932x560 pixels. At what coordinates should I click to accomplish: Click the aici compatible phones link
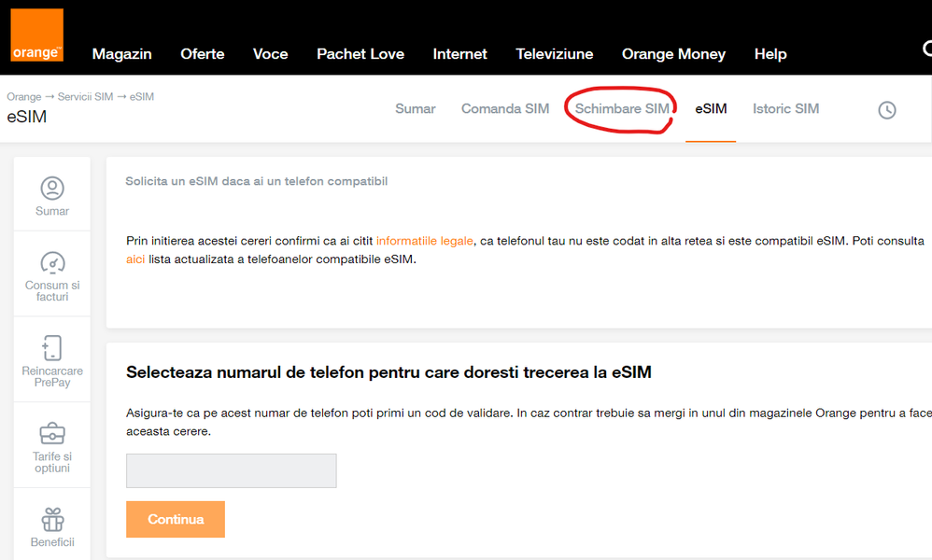[x=135, y=259]
